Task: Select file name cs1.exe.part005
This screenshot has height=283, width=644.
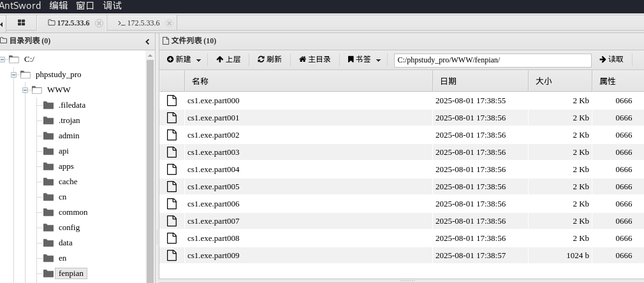Action: coord(213,187)
